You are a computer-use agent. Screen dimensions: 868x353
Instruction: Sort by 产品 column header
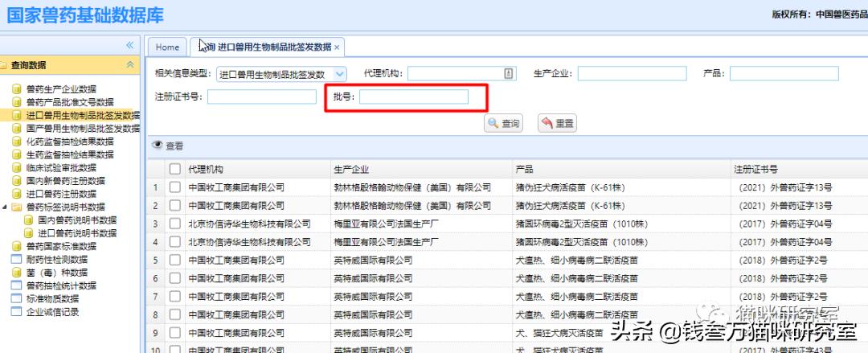point(621,169)
